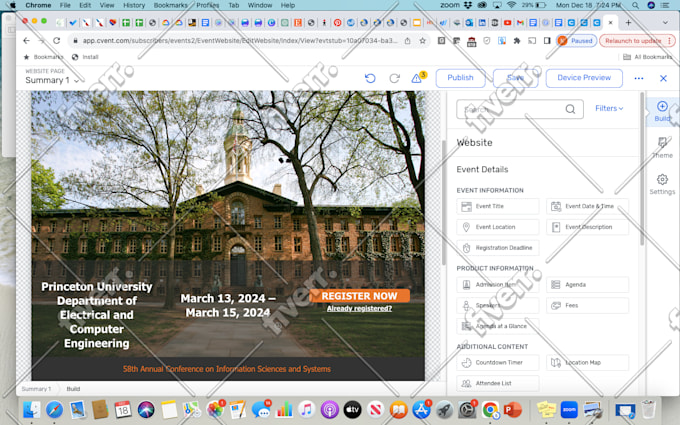Click the Summary 1 breadcrumb
The height and width of the screenshot is (425, 680).
click(36, 389)
